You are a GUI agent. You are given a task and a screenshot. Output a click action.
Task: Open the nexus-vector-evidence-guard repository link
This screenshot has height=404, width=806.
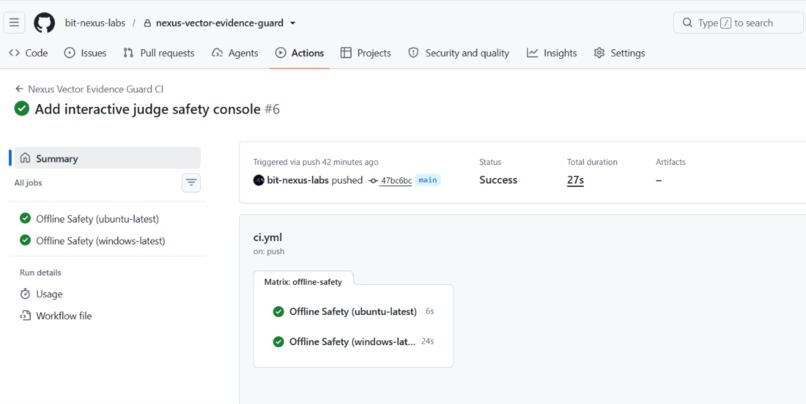(x=219, y=23)
